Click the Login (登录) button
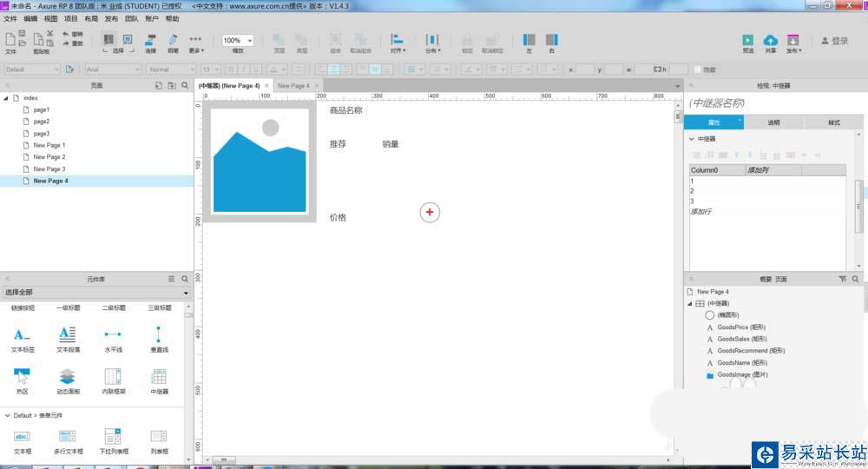This screenshot has height=469, width=868. click(x=835, y=41)
